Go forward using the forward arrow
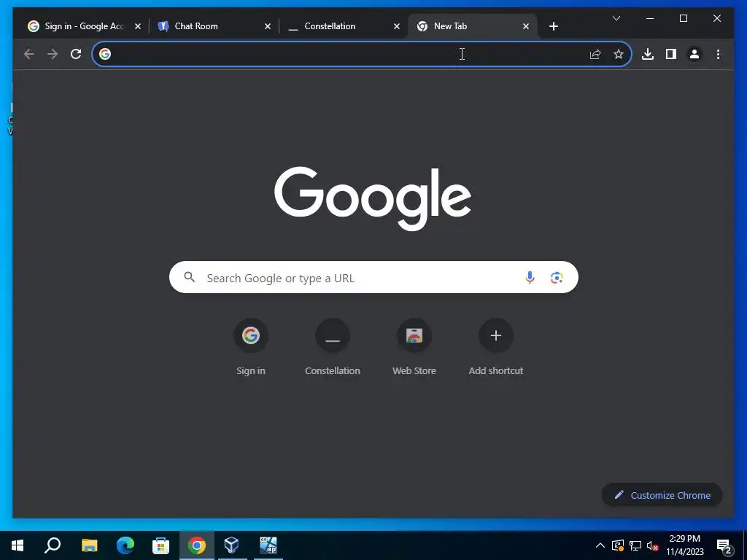 pos(53,54)
